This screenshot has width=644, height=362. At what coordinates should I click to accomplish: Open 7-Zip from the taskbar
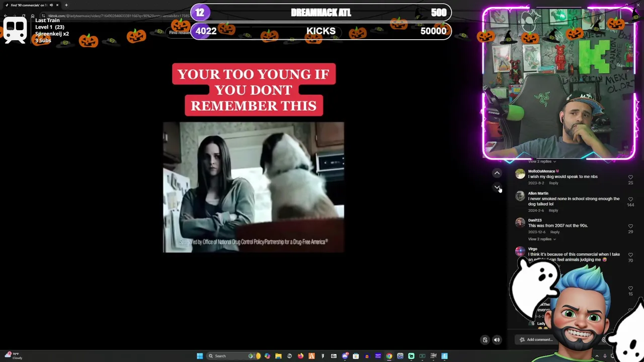click(x=334, y=356)
